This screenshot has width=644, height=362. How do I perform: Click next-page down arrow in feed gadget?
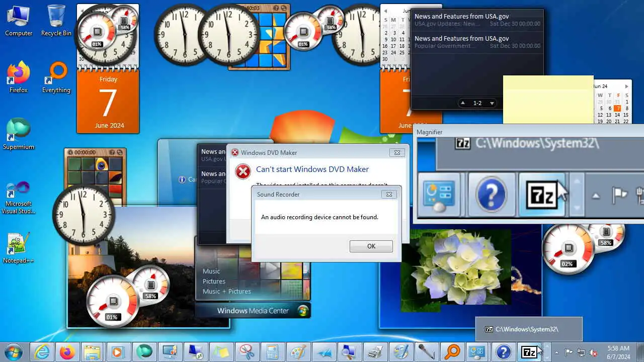coord(492,103)
